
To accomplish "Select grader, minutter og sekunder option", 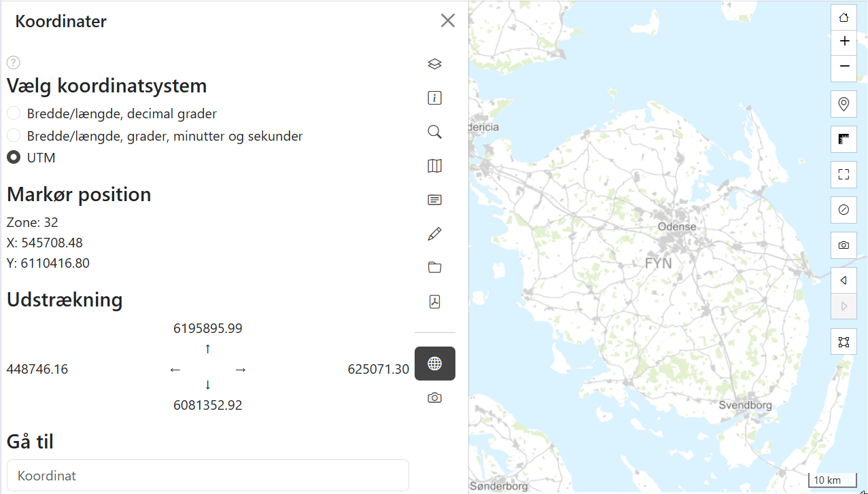I will [x=14, y=136].
